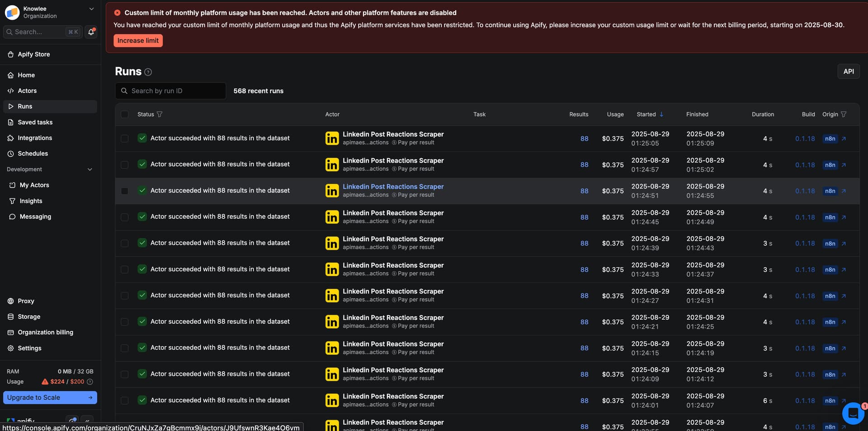Viewport: 868px width, 431px height.
Task: Open the support chat bubble icon
Action: tap(853, 413)
